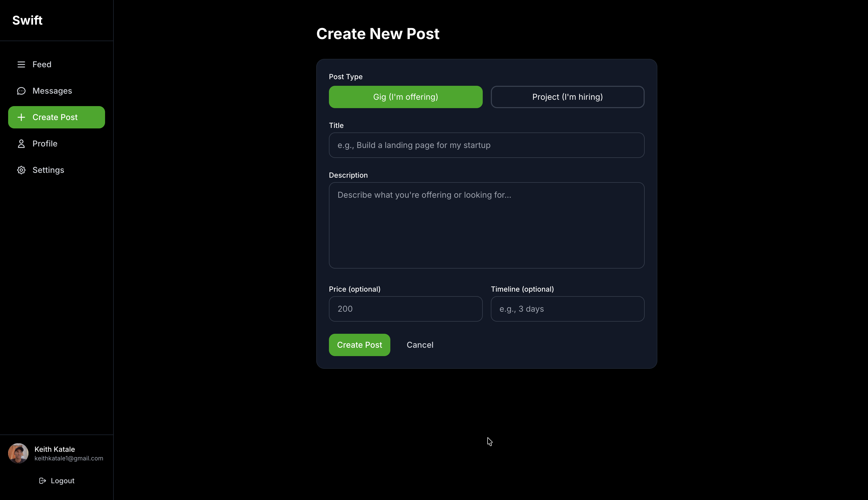The height and width of the screenshot is (500, 868).
Task: Open the Messages section from sidebar
Action: point(52,91)
